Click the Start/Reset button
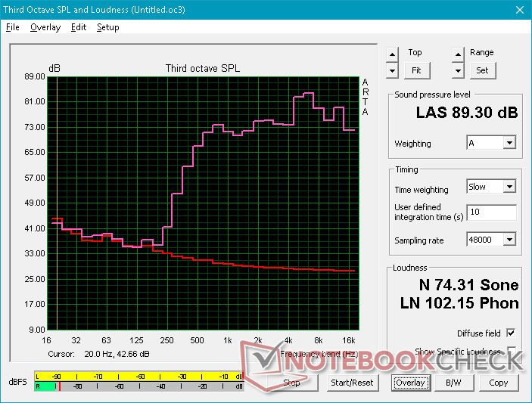Viewport: 532px width, 403px height. tap(352, 383)
